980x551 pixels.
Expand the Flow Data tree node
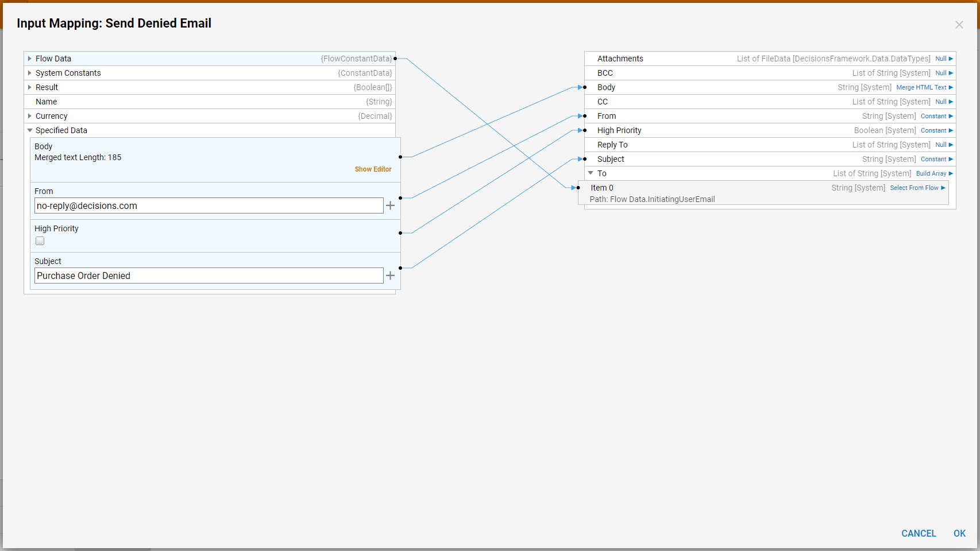[x=30, y=59]
